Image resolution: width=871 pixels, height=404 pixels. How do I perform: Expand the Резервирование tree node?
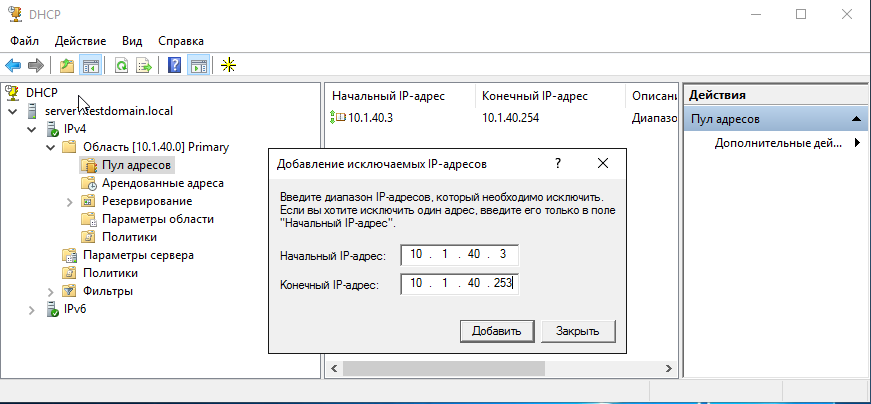tap(69, 201)
